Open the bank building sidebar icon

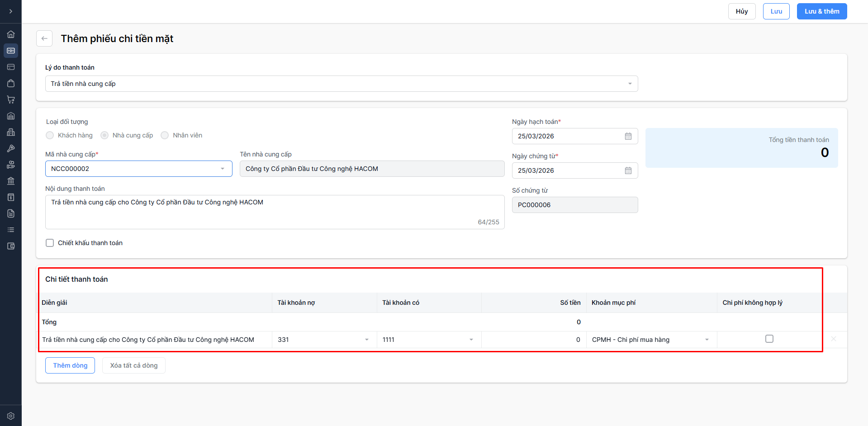pos(11,181)
